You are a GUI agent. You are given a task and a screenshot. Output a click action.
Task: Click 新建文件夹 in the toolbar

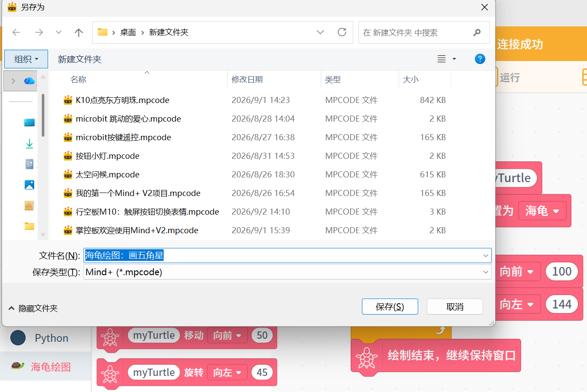[80, 59]
